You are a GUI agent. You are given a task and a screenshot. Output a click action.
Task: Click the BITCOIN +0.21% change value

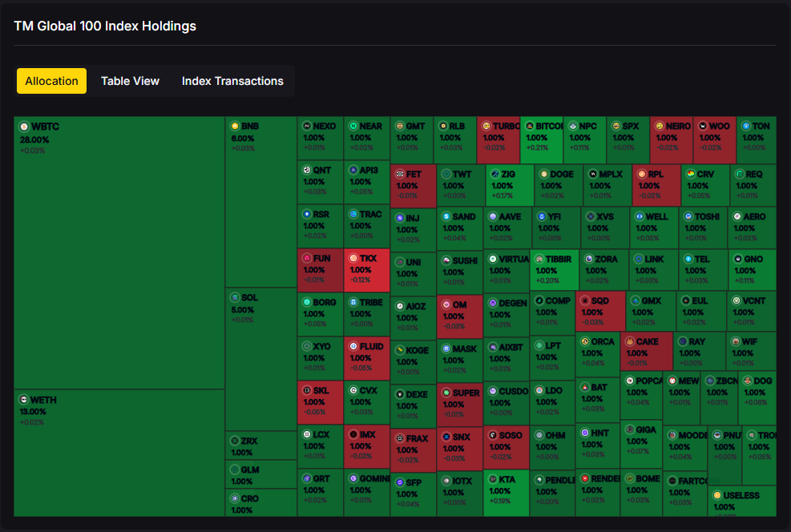tap(537, 147)
